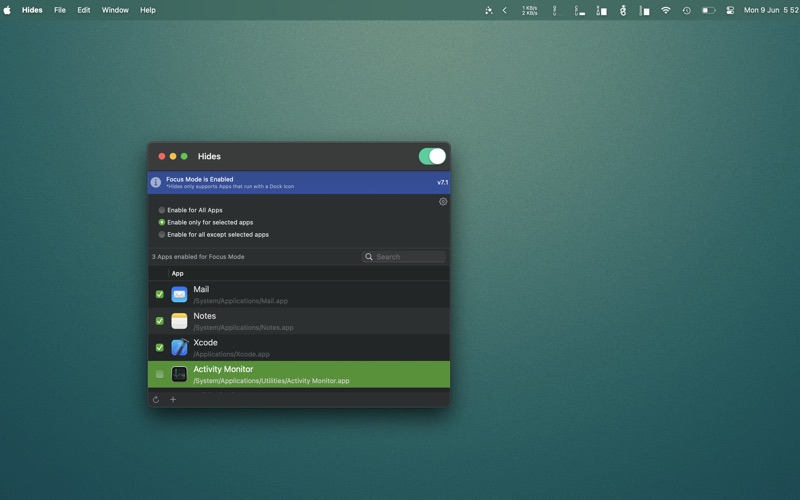The height and width of the screenshot is (500, 800).
Task: Open the settings gear in Hides window
Action: pyautogui.click(x=443, y=202)
